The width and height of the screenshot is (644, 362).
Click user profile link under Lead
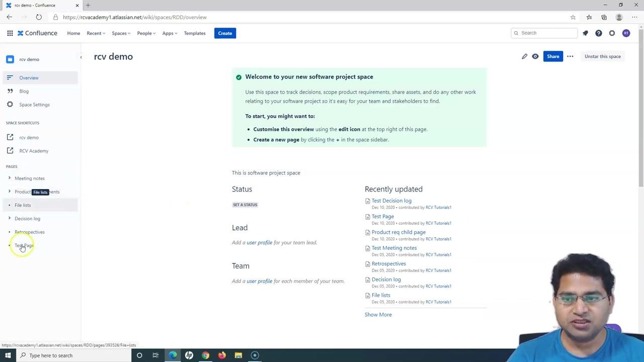click(259, 242)
